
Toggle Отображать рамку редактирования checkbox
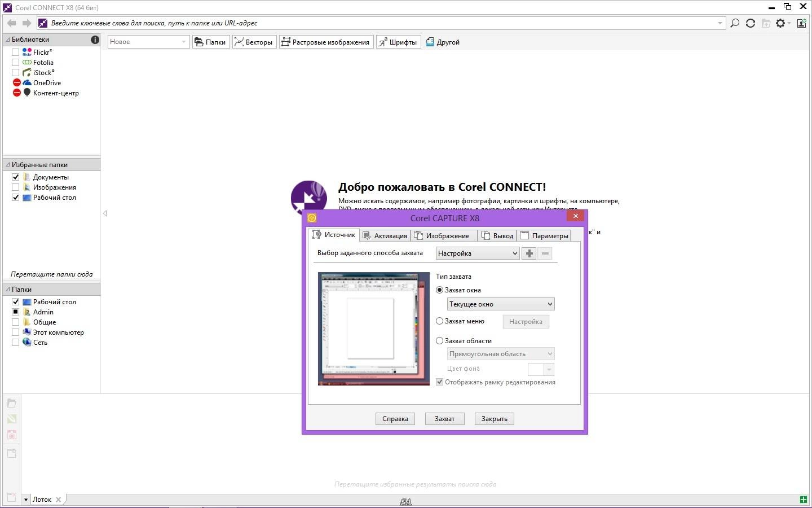click(x=440, y=382)
